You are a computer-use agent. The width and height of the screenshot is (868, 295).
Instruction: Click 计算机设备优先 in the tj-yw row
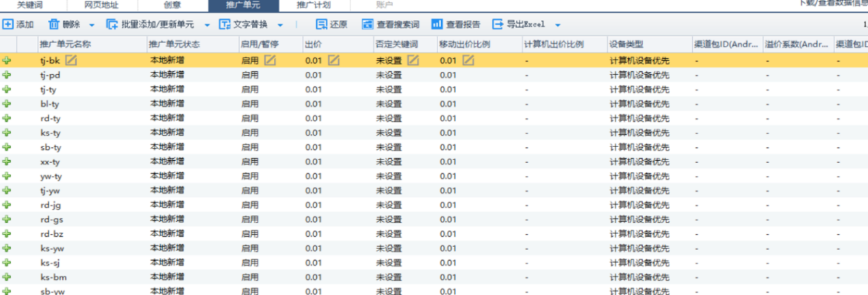click(x=639, y=190)
